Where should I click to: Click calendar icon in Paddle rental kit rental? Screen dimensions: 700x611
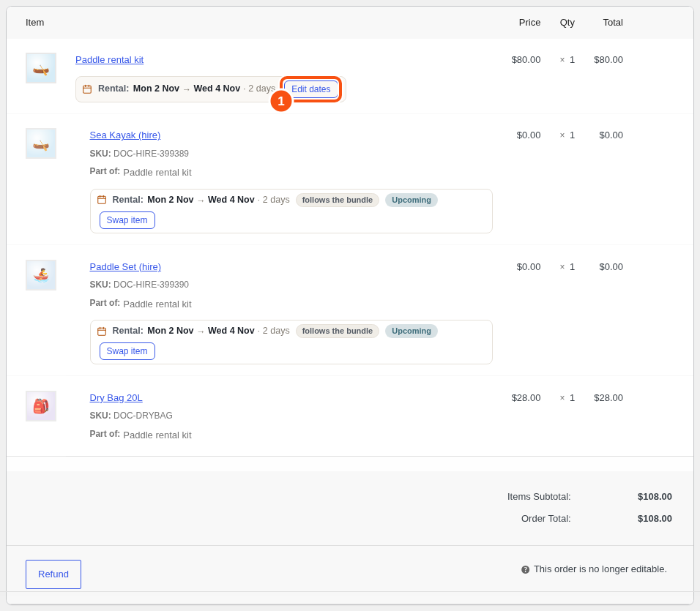[x=87, y=89]
